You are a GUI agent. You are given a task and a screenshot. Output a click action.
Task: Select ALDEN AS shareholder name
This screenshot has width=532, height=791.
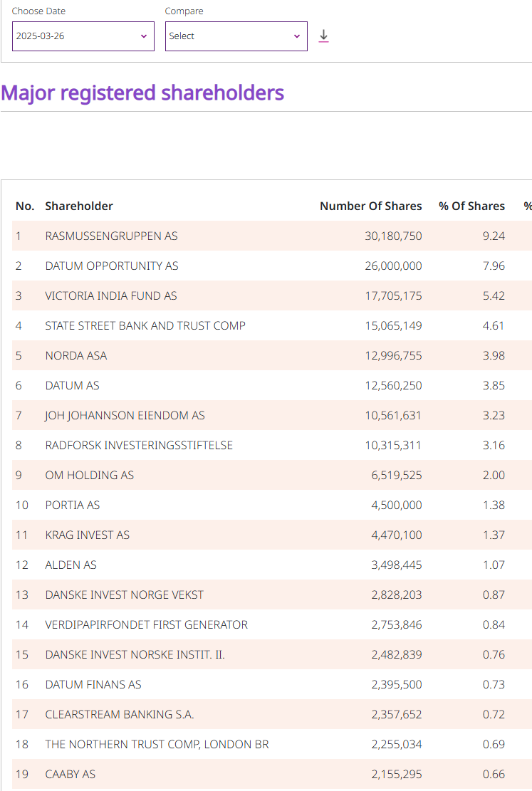click(x=71, y=565)
